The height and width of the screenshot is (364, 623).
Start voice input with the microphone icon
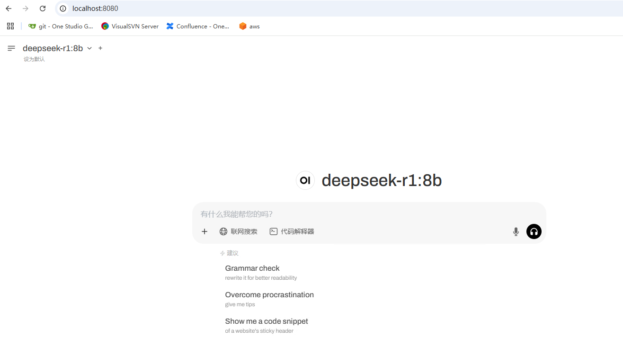coord(516,231)
